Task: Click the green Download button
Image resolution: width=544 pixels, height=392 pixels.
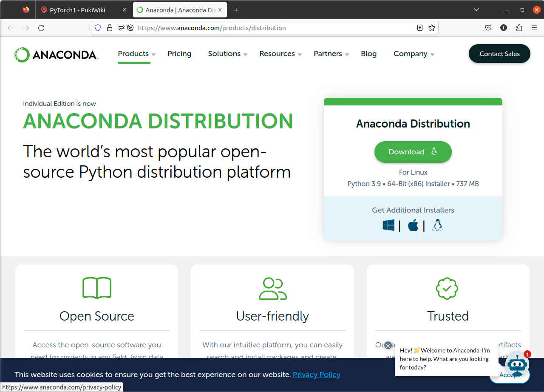Action: coord(413,152)
